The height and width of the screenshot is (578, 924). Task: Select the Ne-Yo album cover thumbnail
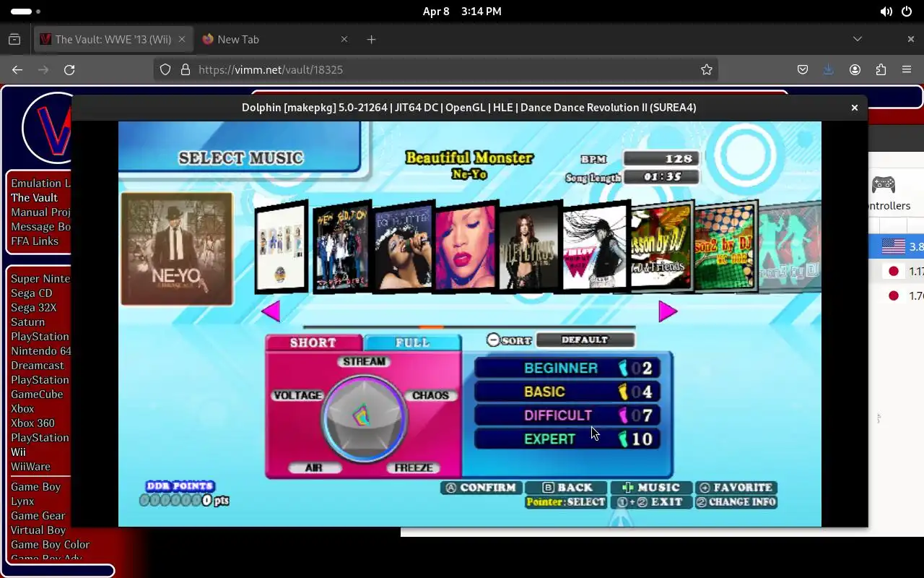pos(177,249)
